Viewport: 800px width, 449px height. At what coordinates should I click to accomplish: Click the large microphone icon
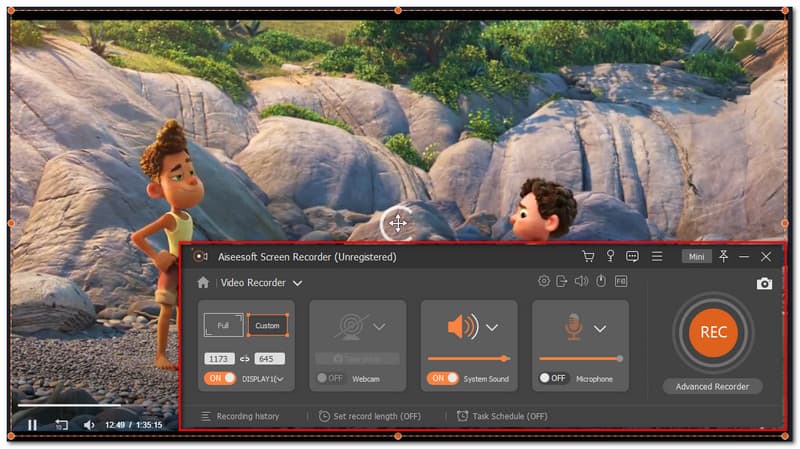[574, 327]
